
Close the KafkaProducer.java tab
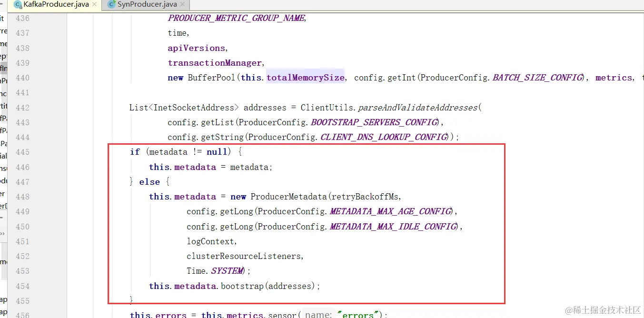coord(95,5)
